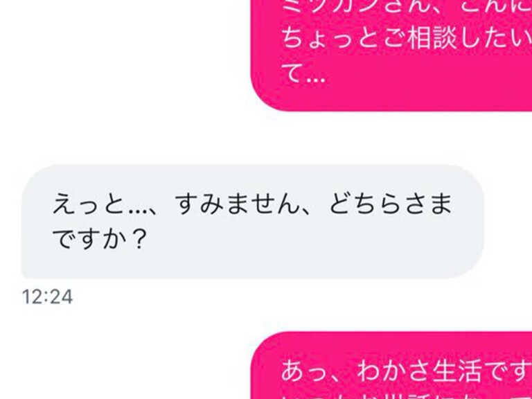Click the word どちらさま in the gray message
532x399 pixels.
391,204
